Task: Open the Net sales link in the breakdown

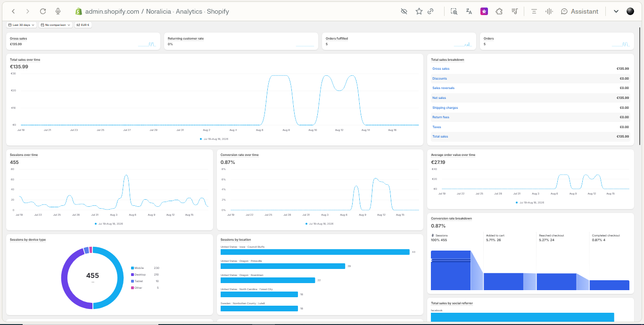Action: pos(439,98)
